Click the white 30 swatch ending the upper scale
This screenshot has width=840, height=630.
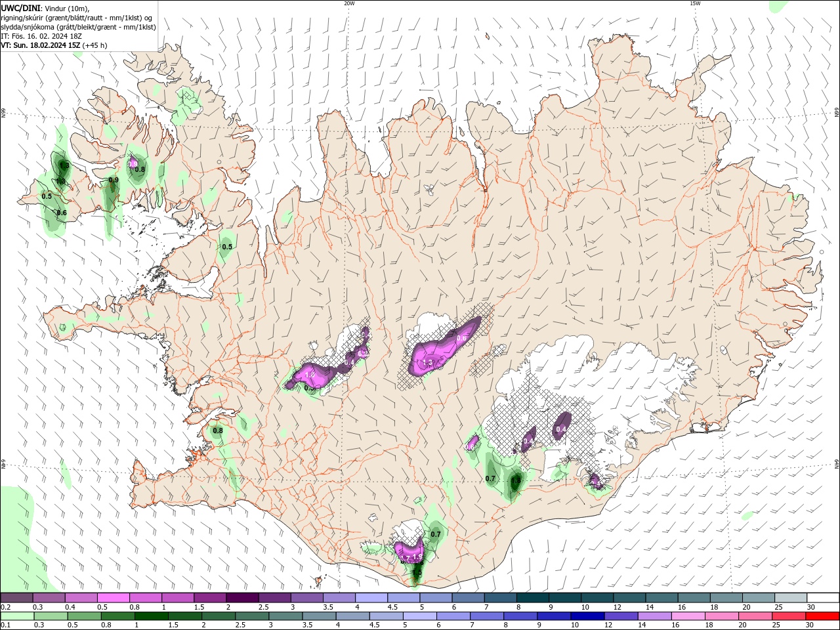(823, 598)
